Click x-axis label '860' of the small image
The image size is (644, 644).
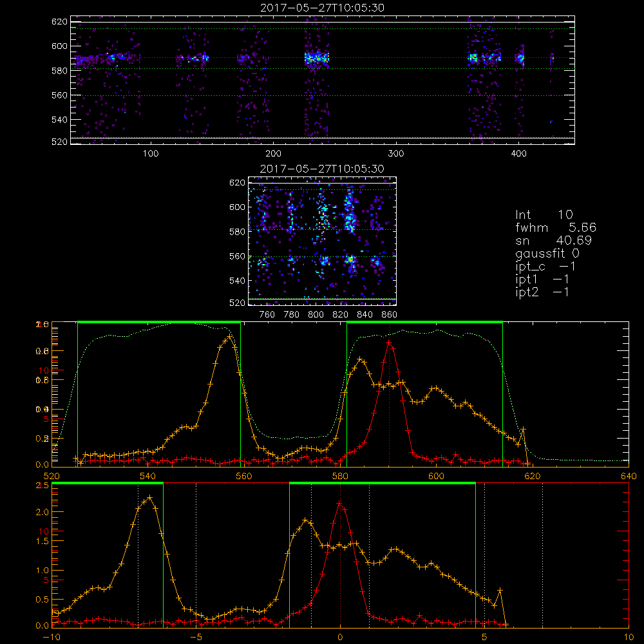[390, 315]
